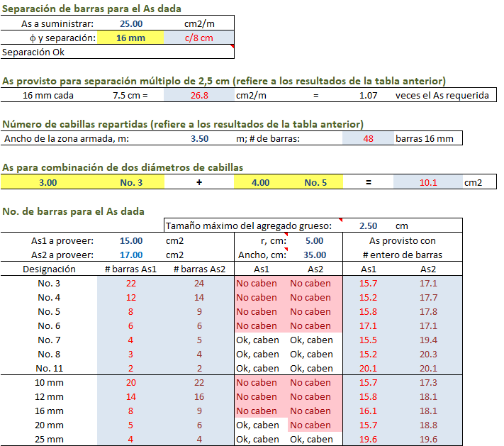Select the 20 bars As1 value for 10 mm
This screenshot has height=446, width=504.
[x=131, y=383]
